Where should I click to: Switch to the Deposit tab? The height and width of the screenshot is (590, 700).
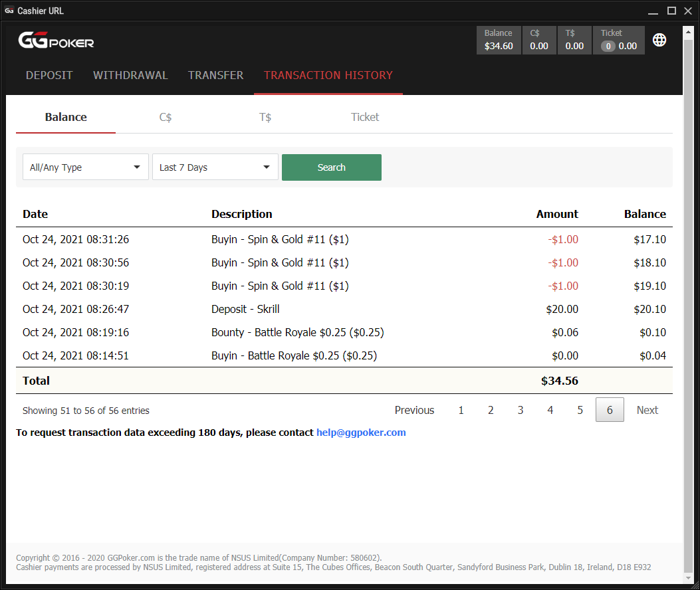pos(49,75)
